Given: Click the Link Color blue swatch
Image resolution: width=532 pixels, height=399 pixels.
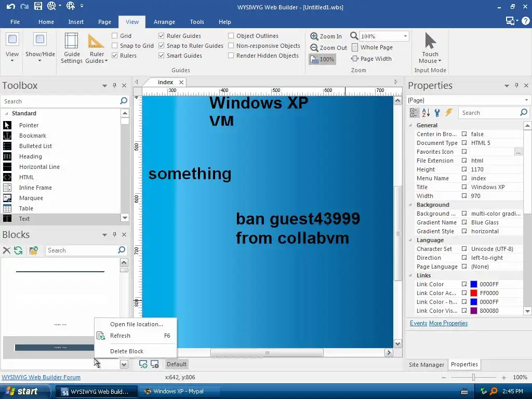Looking at the screenshot, I should tap(474, 284).
